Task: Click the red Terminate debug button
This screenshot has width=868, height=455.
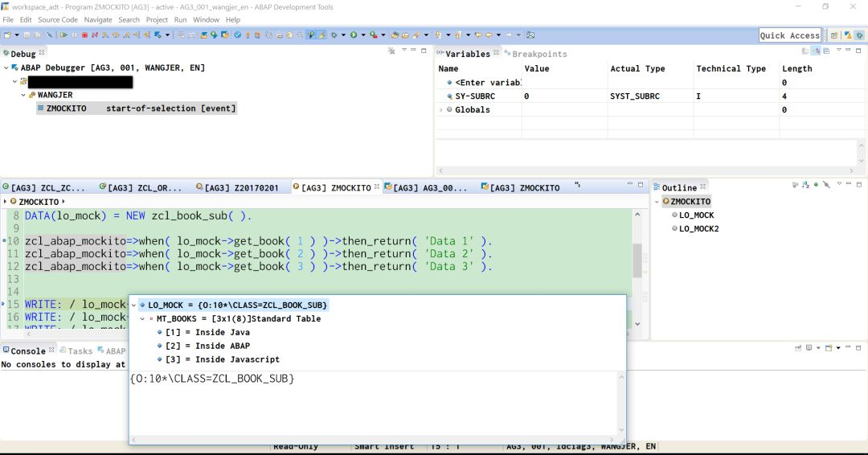Action: (84, 35)
